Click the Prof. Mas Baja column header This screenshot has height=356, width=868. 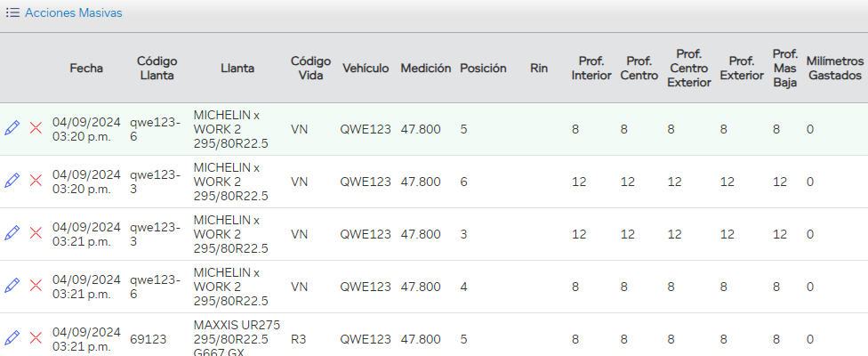click(x=784, y=68)
